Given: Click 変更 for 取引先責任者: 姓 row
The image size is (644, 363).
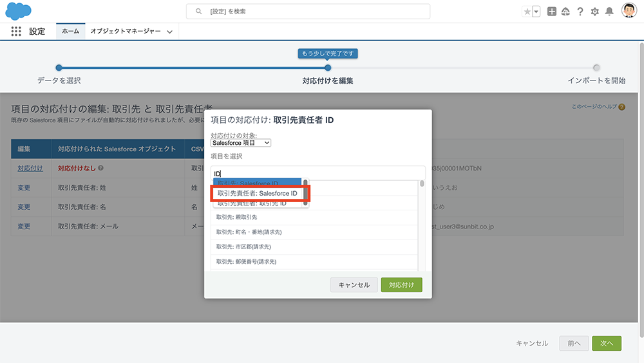Looking at the screenshot, I should [x=24, y=188].
